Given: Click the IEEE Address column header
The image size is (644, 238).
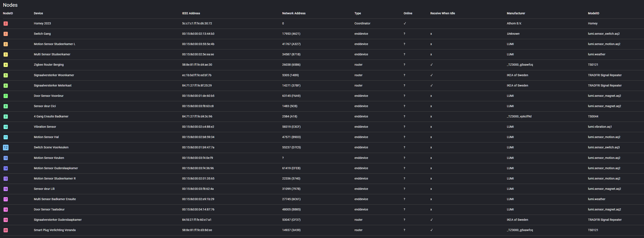Looking at the screenshot, I should pyautogui.click(x=191, y=13).
